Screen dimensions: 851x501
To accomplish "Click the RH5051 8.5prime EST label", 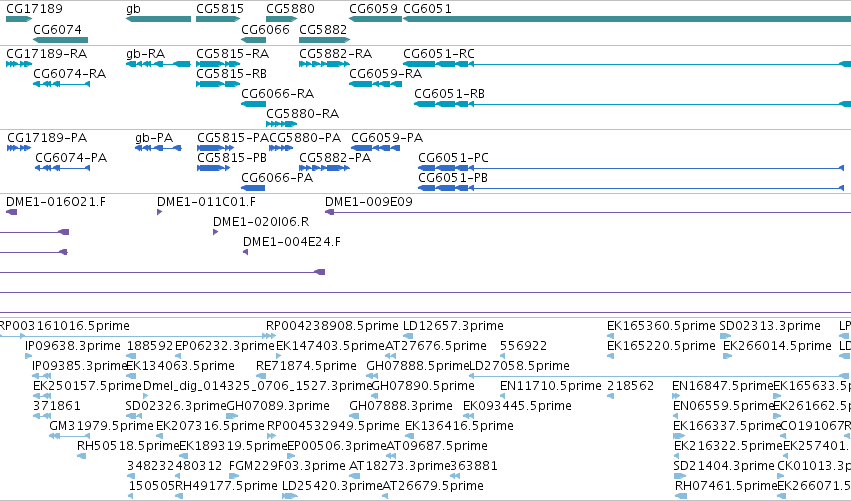I will [x=128, y=446].
